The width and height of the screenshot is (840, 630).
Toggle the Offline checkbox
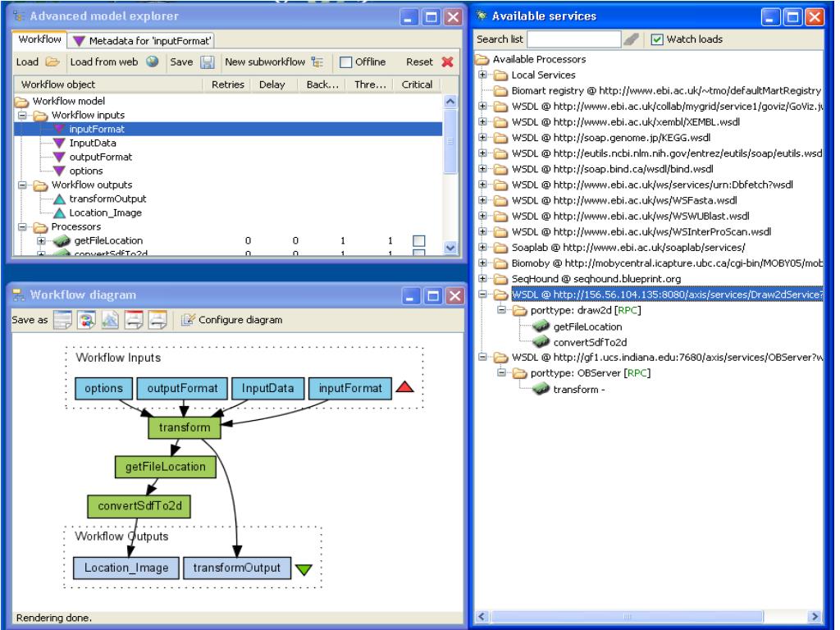(x=346, y=62)
